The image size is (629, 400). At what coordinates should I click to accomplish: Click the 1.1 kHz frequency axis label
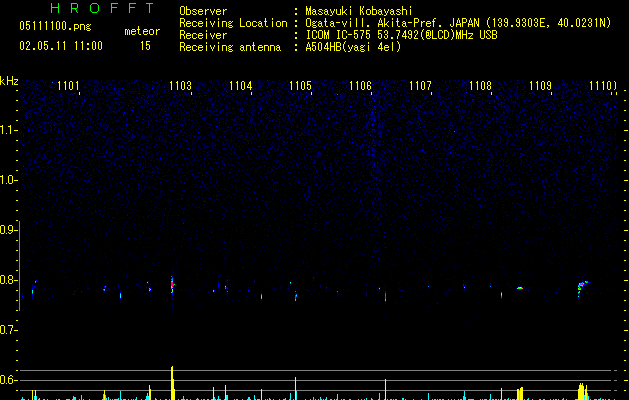pyautogui.click(x=8, y=130)
